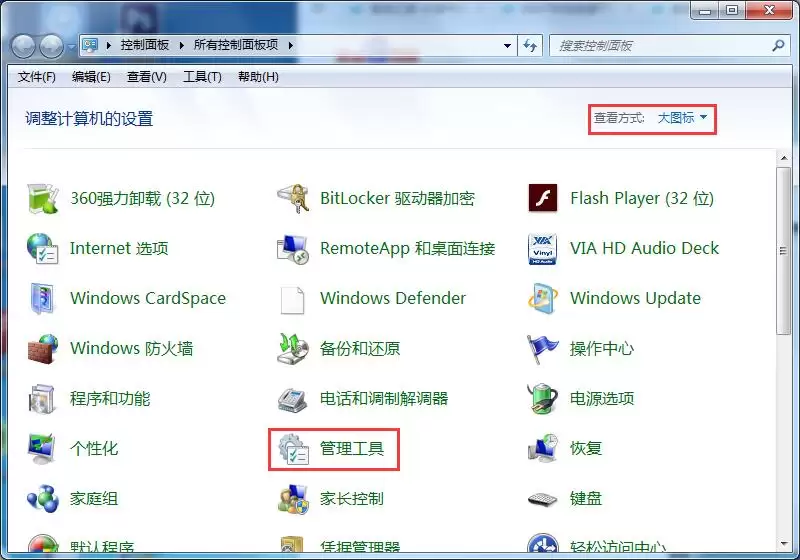Open the 程序和功能 link

point(110,398)
